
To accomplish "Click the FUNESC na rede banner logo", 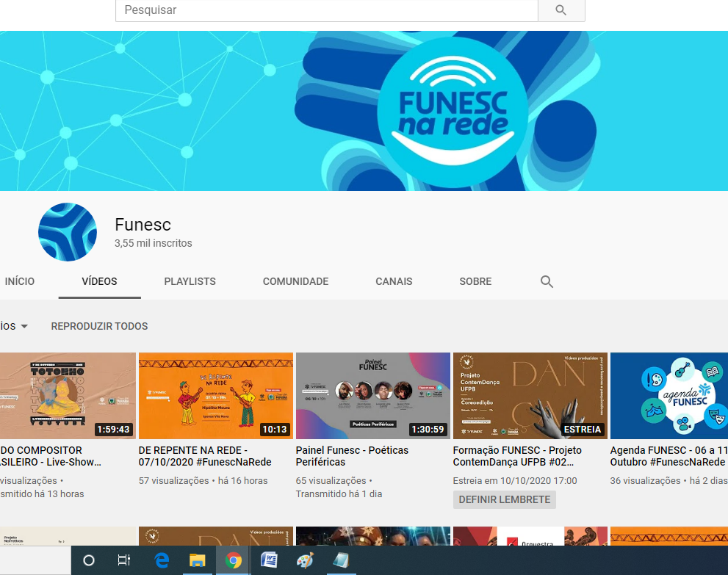I will 453,112.
